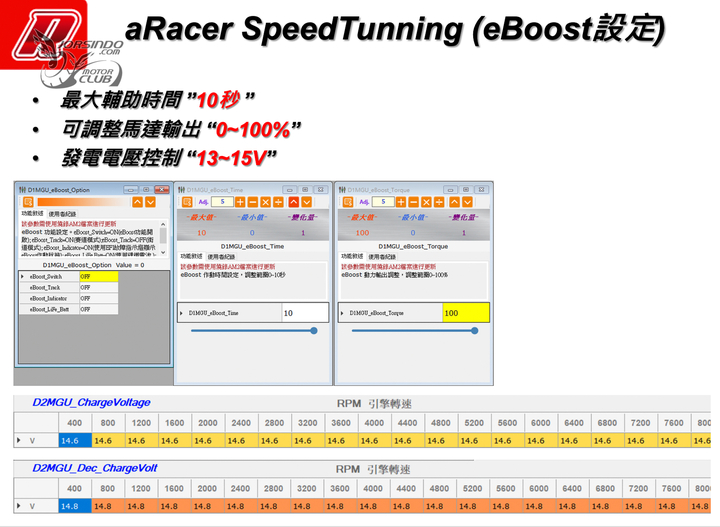Click the orange note icon in eBoost_Torque window
The height and width of the screenshot is (527, 720).
click(x=348, y=202)
